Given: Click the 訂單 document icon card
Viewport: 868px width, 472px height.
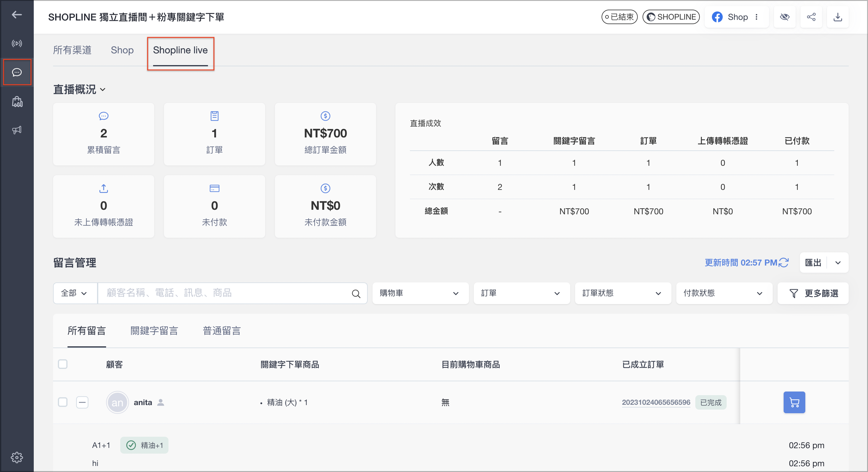Looking at the screenshot, I should pyautogui.click(x=214, y=116).
